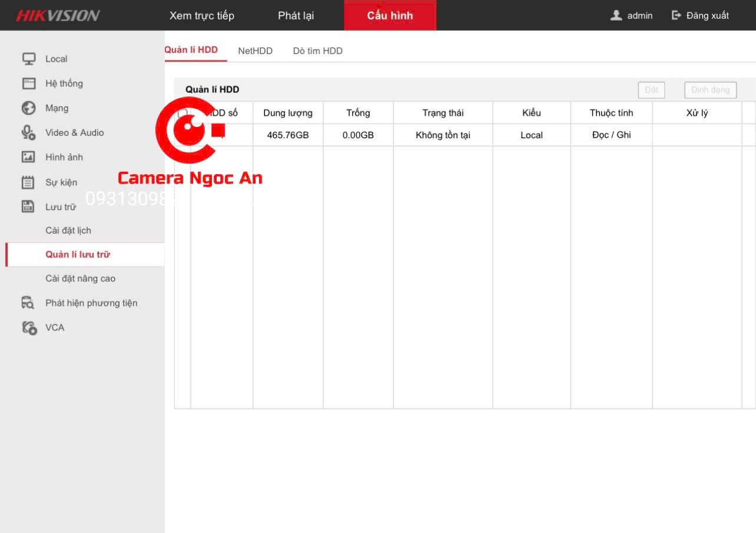Click the Hệ thống window icon
This screenshot has height=533, width=756.
29,84
